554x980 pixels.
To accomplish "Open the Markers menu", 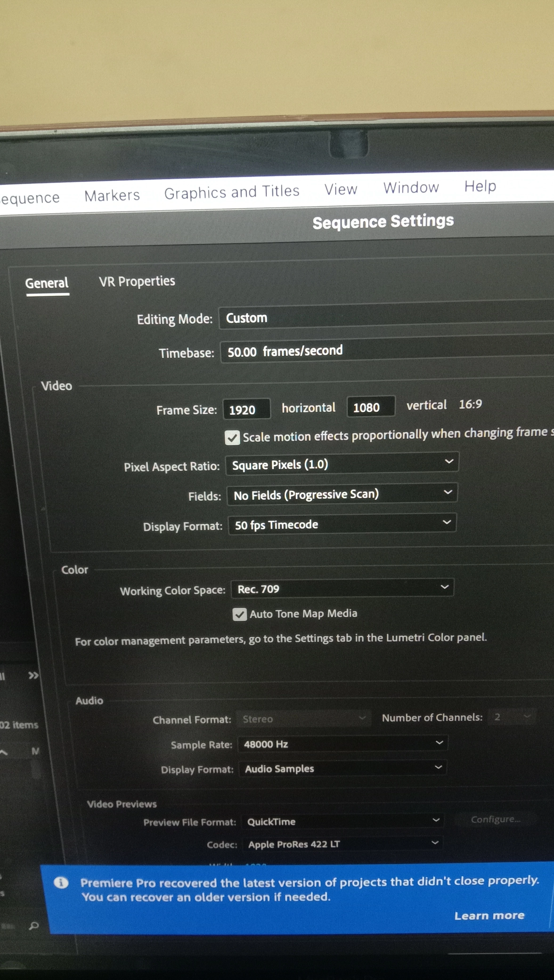I will pos(112,196).
